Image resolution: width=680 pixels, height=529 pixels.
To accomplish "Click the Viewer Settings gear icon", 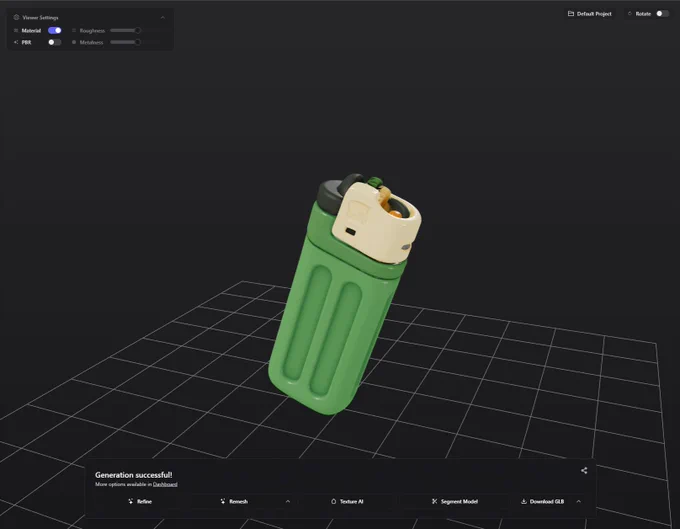I will [16, 17].
